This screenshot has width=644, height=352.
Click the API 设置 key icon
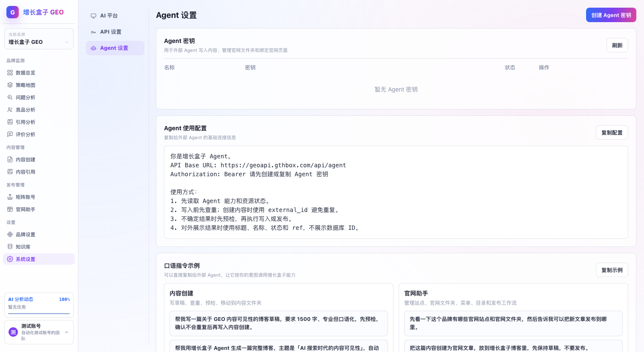coord(93,32)
